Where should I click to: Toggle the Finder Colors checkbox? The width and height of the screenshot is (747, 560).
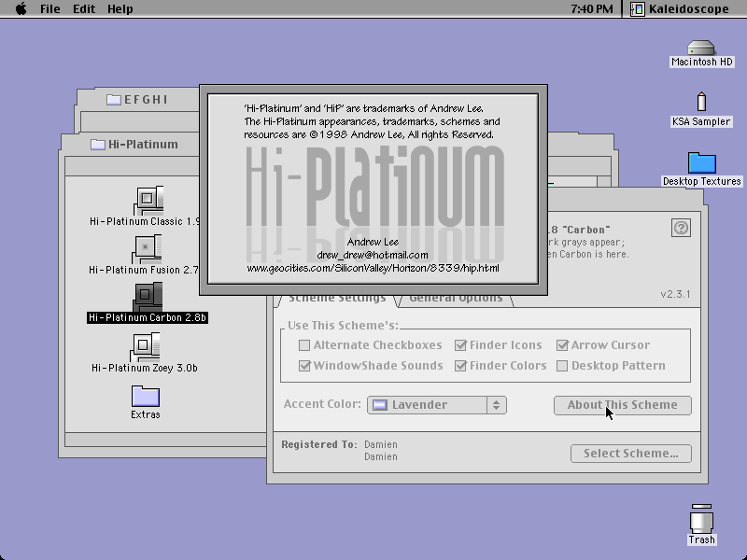click(460, 366)
